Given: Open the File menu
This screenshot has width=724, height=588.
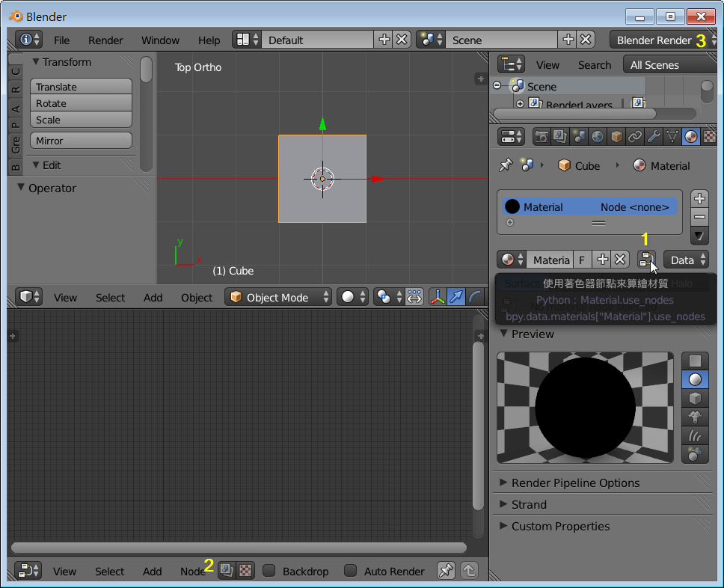Looking at the screenshot, I should pos(61,40).
